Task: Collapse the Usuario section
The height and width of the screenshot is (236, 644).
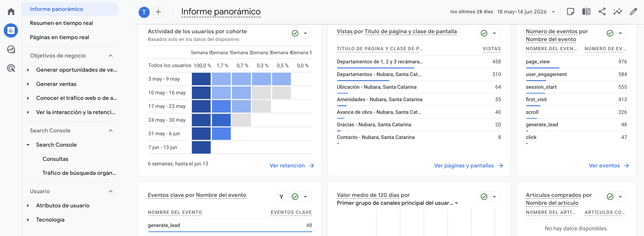Action: (x=111, y=191)
